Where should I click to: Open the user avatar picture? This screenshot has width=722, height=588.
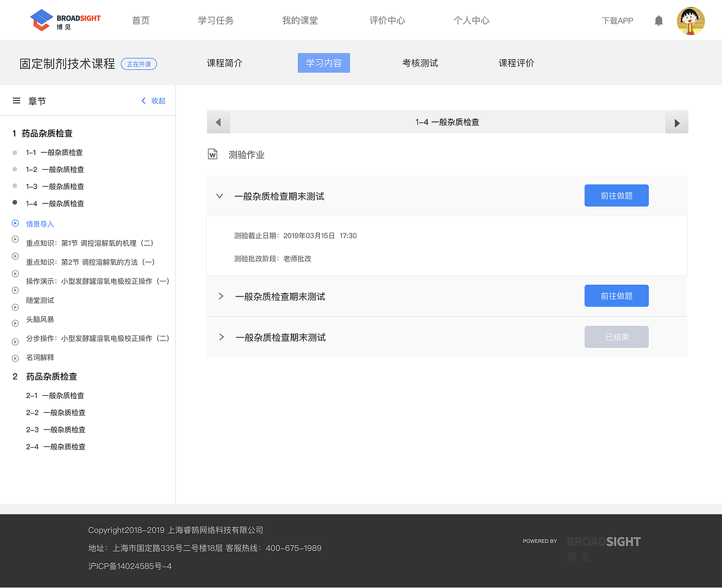(690, 20)
